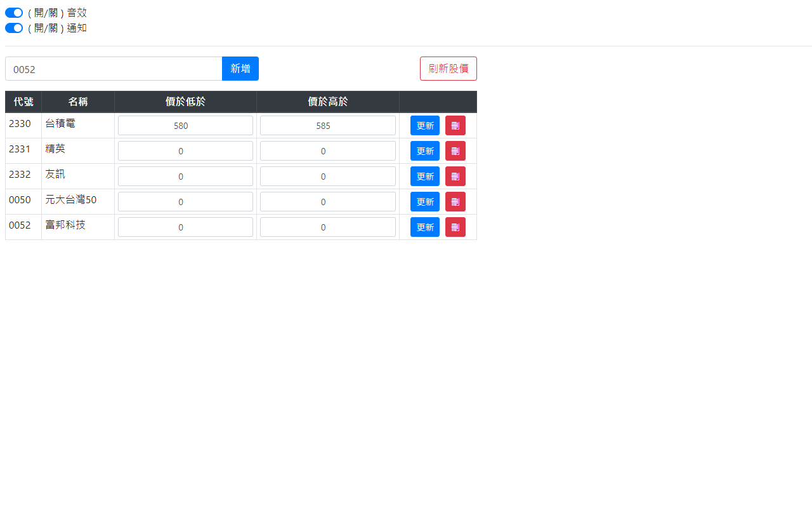Remove 精英 from watchlist with 刪 button
This screenshot has width=812, height=508.
point(455,150)
